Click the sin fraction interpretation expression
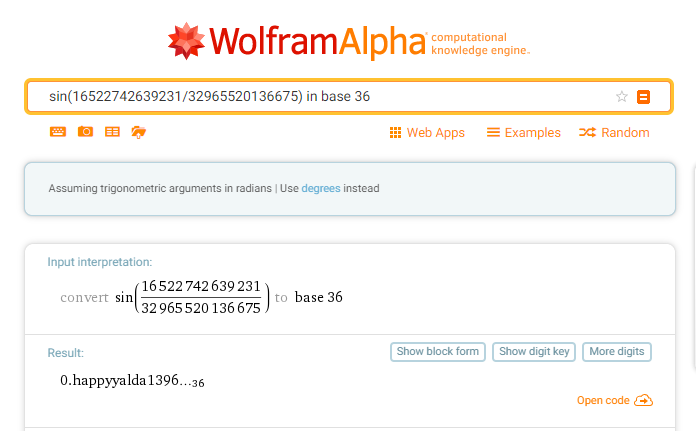Screen dimensions: 696x431 click(192, 297)
